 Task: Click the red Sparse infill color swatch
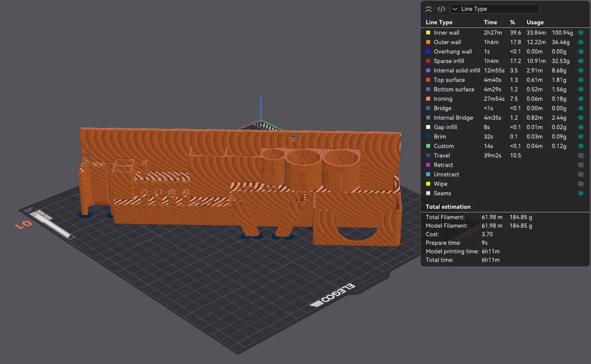click(428, 61)
